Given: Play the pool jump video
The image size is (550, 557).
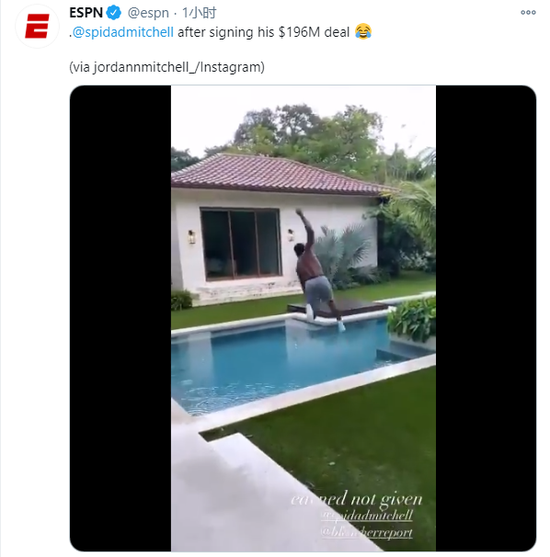Looking at the screenshot, I should click(303, 318).
